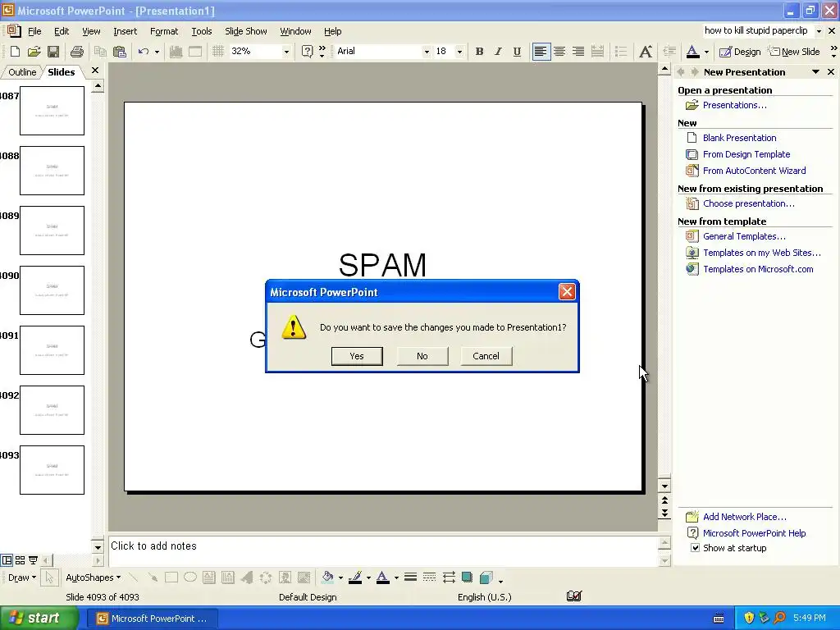Open the New Presentation task pane dropdown

pyautogui.click(x=815, y=72)
